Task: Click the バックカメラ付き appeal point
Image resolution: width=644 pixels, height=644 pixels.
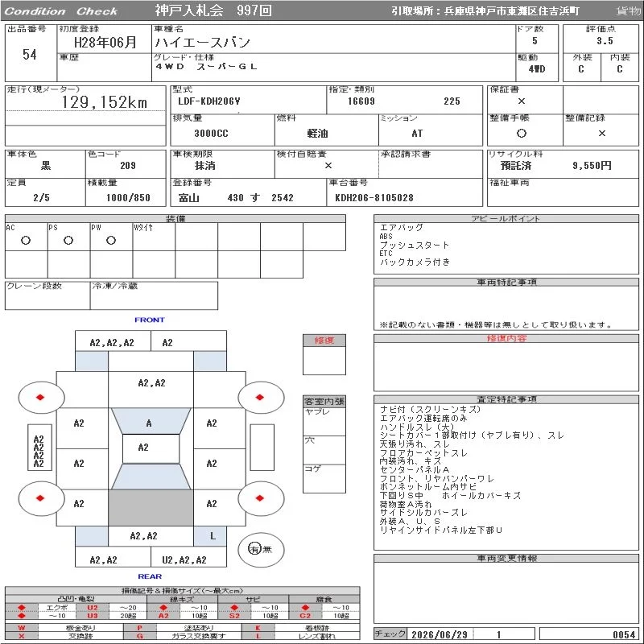Action: click(x=415, y=262)
